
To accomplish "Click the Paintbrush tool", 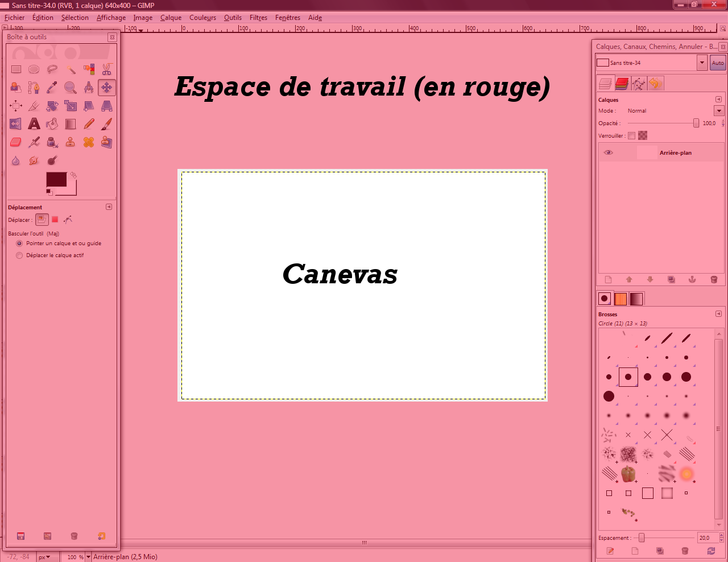I will [106, 124].
